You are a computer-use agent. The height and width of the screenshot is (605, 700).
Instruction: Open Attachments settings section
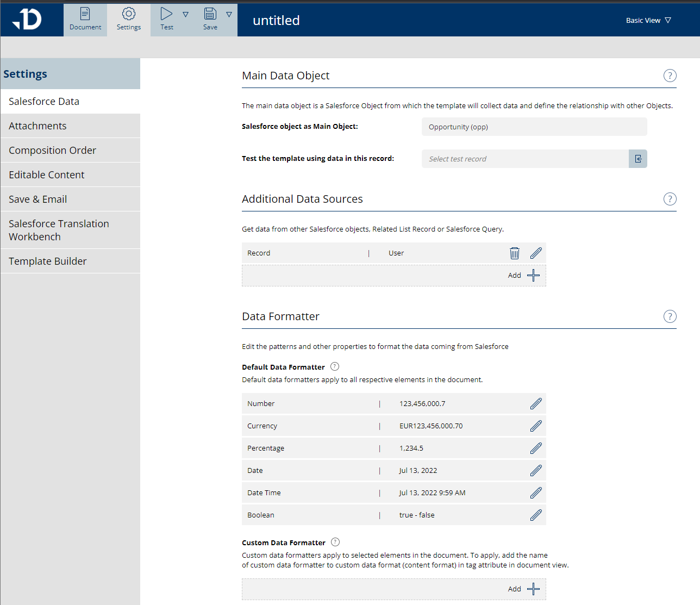pyautogui.click(x=37, y=126)
